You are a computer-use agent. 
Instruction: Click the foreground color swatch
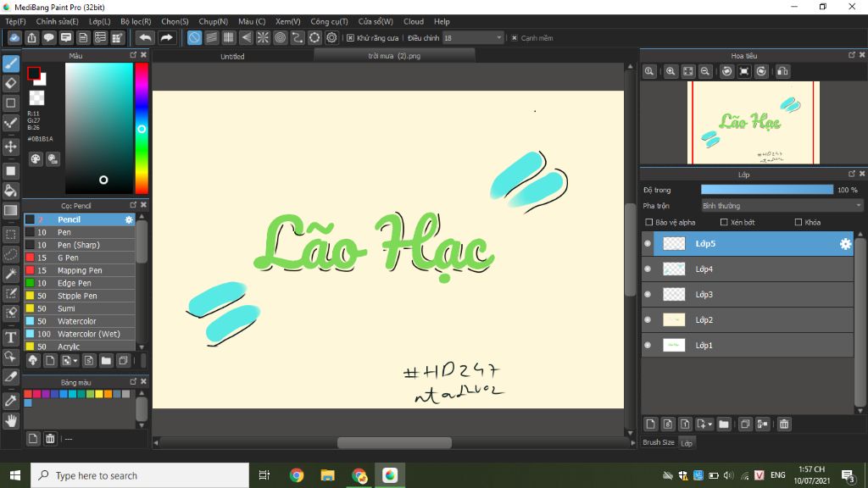click(x=34, y=73)
